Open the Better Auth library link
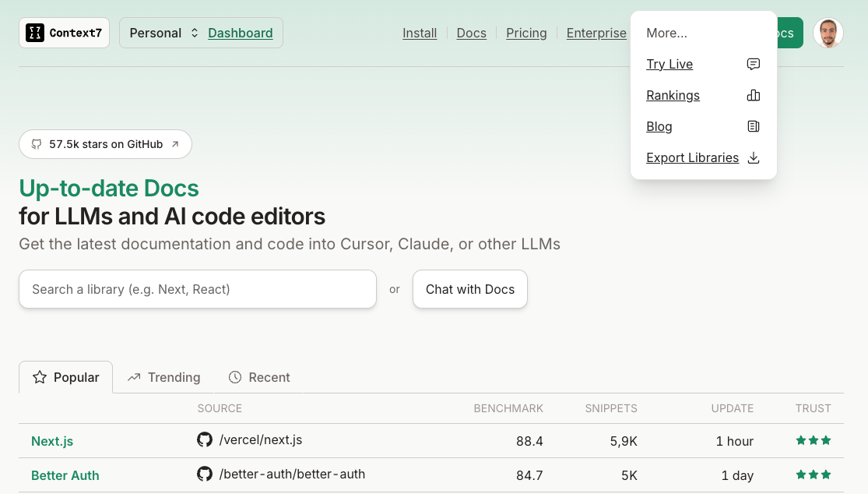Image resolution: width=868 pixels, height=494 pixels. [65, 476]
